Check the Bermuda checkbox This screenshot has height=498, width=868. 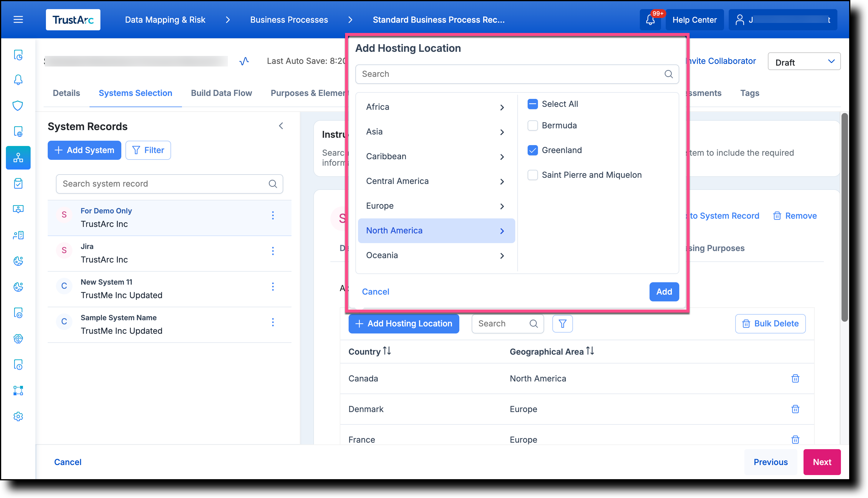533,125
